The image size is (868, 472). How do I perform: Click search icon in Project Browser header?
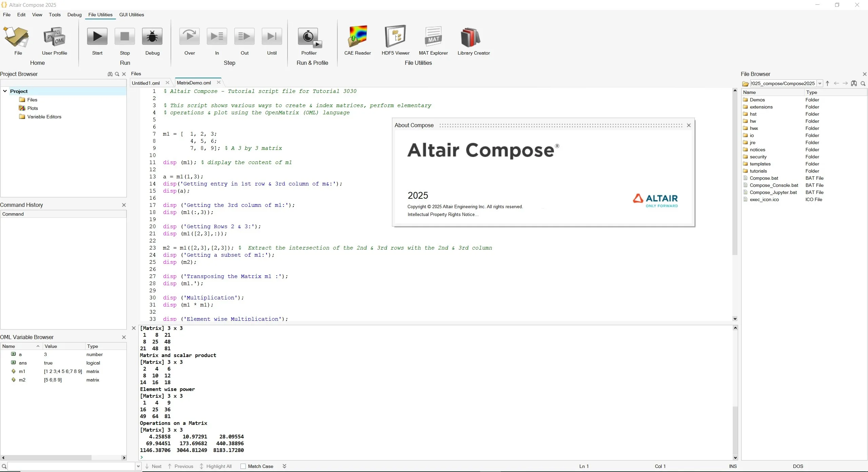(117, 74)
